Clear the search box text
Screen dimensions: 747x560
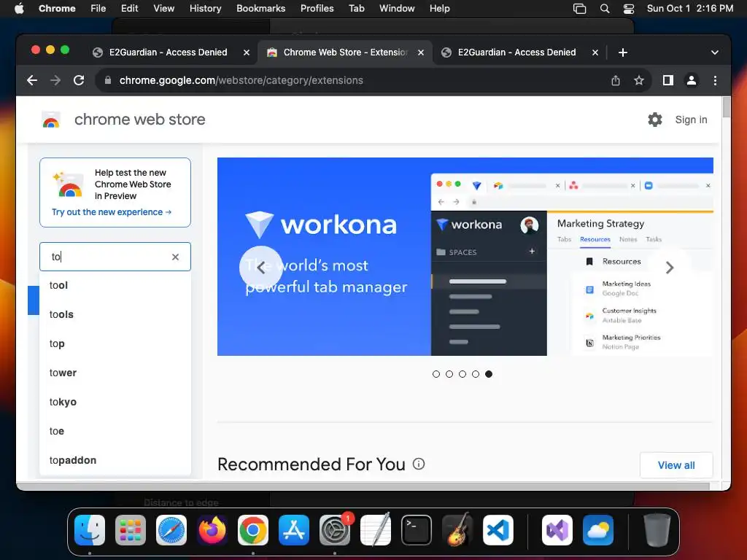click(x=175, y=257)
